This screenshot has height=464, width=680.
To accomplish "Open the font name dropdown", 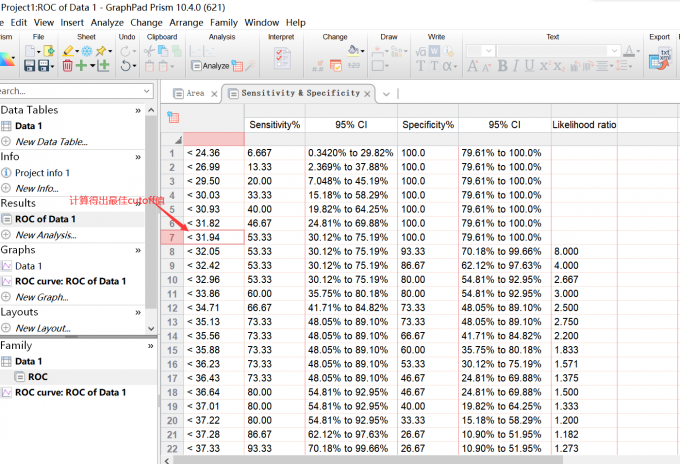I will coord(615,51).
